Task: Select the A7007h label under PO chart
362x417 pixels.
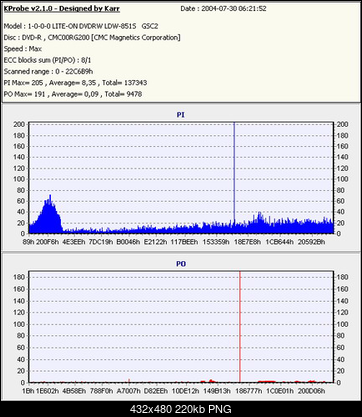Action: click(128, 391)
